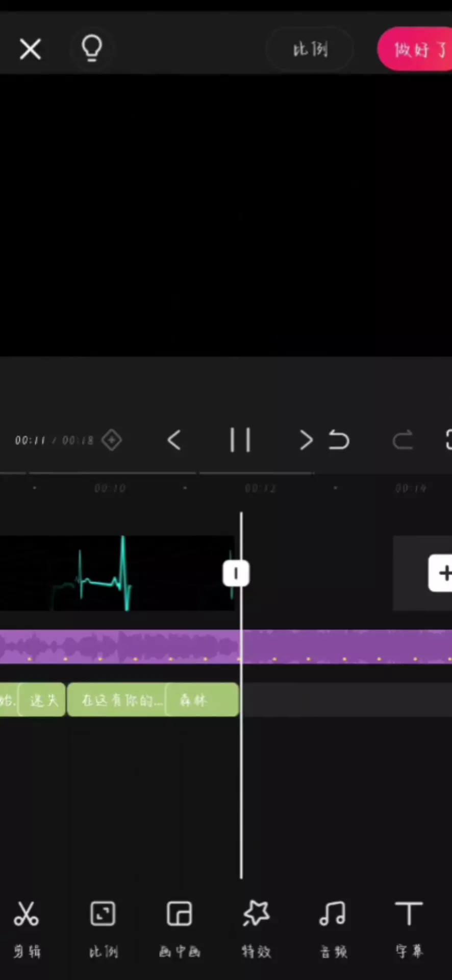The image size is (452, 980).
Task: Open the 比例 aspect ratio tool in bottom bar
Action: (x=103, y=928)
